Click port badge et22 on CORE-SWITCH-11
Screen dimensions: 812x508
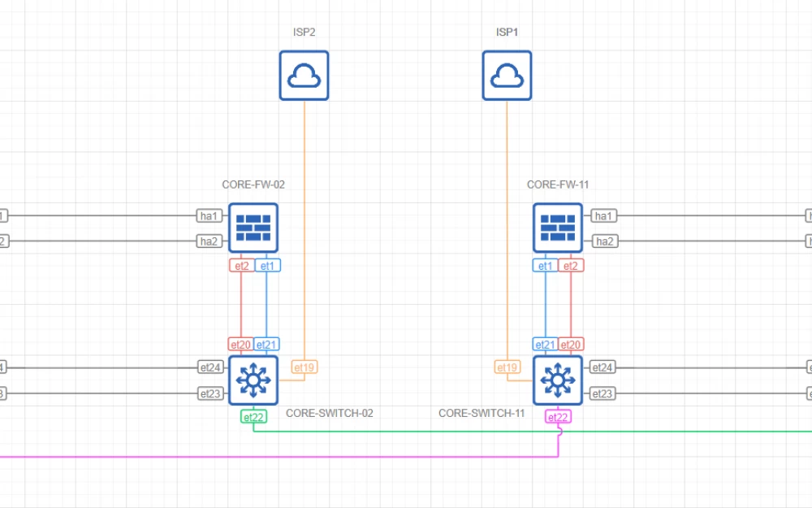tap(557, 416)
